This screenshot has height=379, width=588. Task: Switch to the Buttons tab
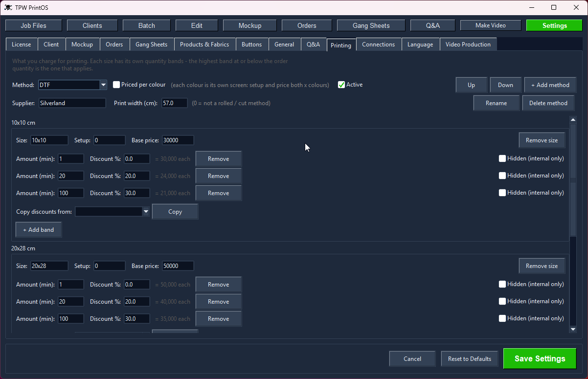click(x=252, y=45)
